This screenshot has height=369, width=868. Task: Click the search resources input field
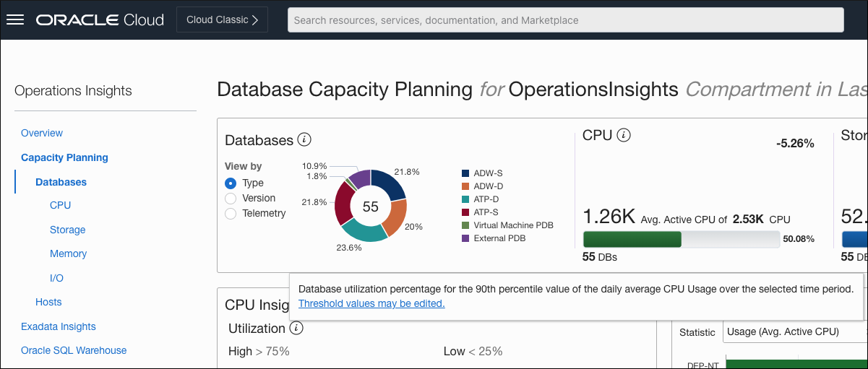[565, 20]
